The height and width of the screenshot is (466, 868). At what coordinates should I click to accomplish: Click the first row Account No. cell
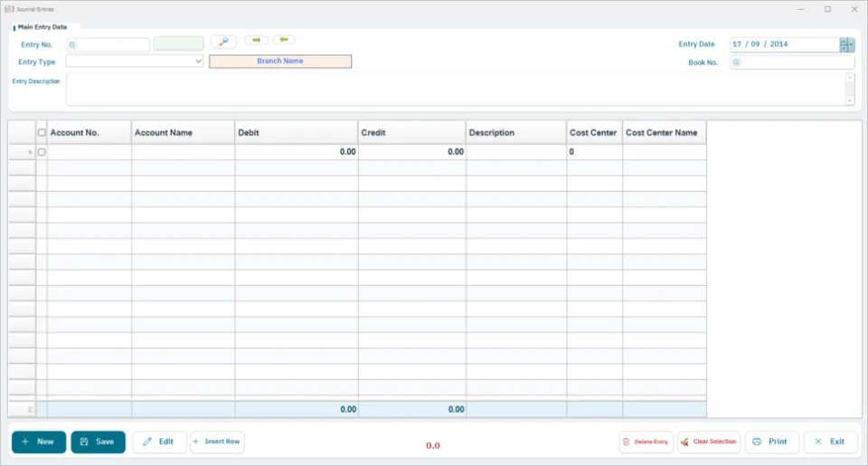pyautogui.click(x=90, y=152)
